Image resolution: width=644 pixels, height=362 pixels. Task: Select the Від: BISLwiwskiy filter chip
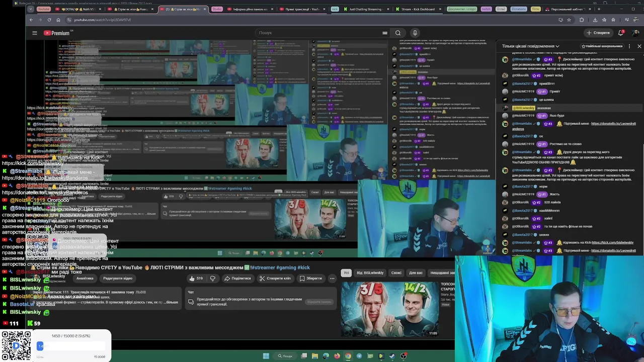370,273
